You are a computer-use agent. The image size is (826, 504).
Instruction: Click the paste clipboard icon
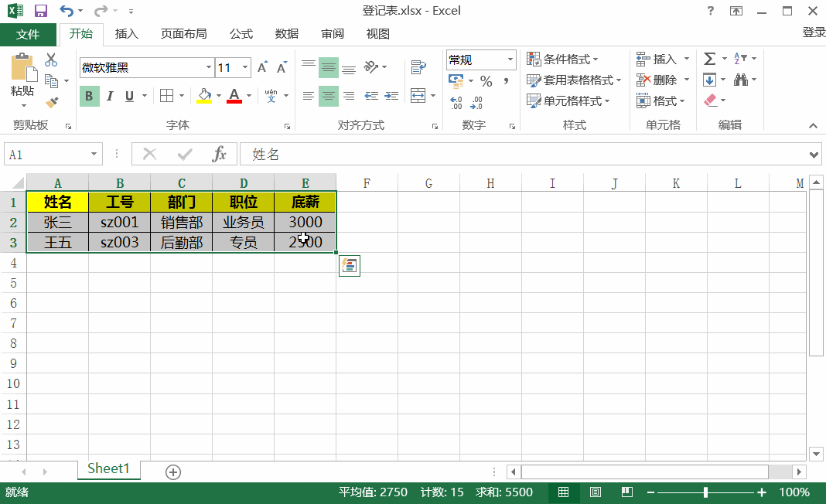23,67
